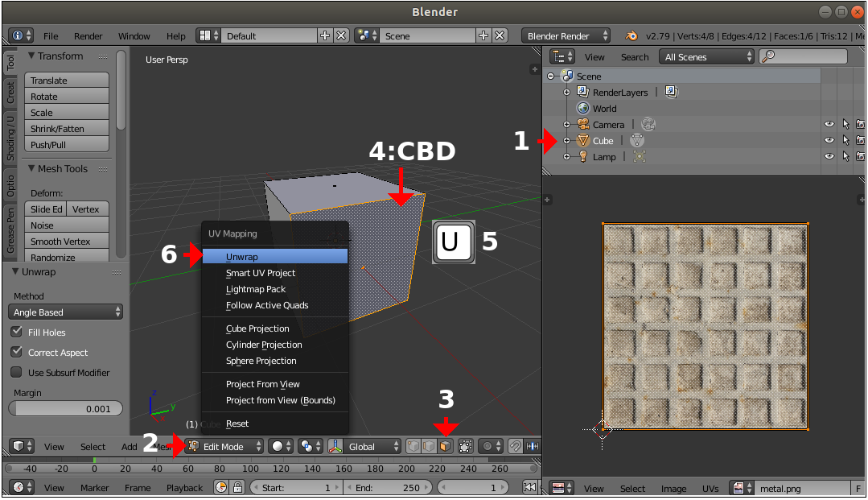Screen dimensions: 868x500
Task: Open the Info editor type selector
Action: 21,35
